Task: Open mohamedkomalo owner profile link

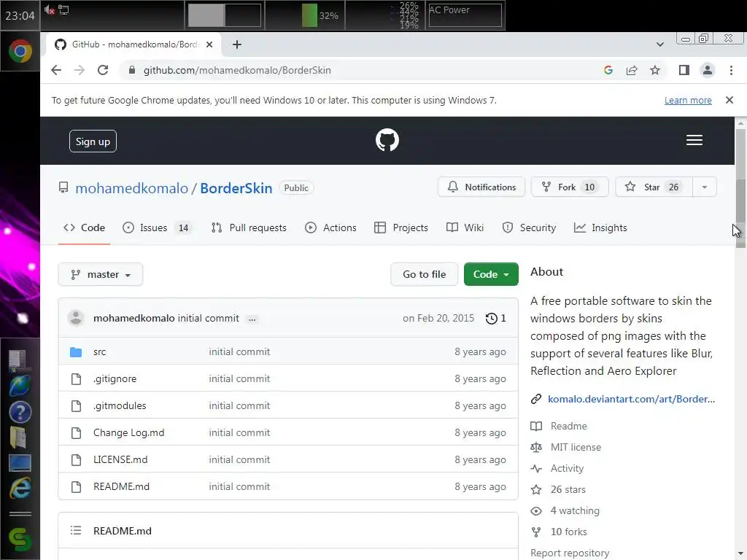Action: point(131,188)
